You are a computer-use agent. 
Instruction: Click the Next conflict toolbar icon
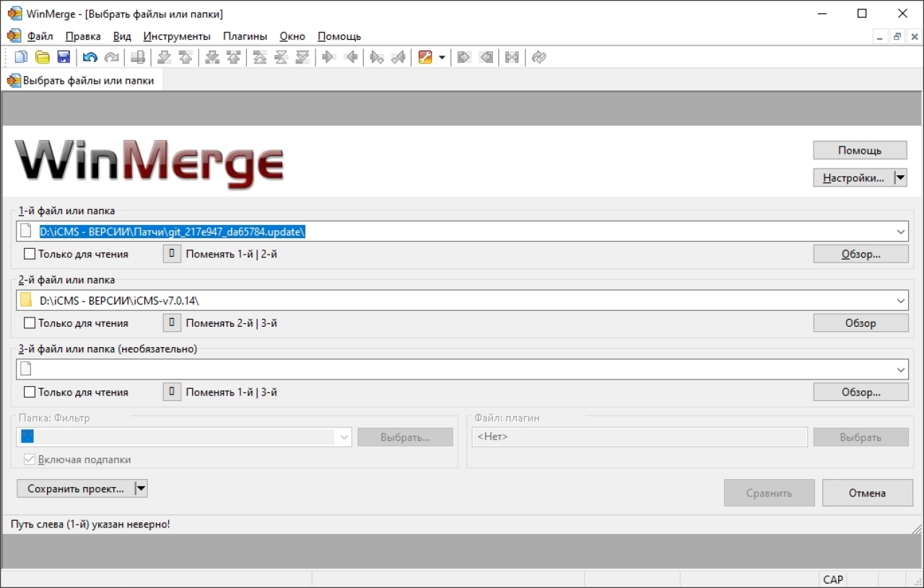[x=212, y=57]
